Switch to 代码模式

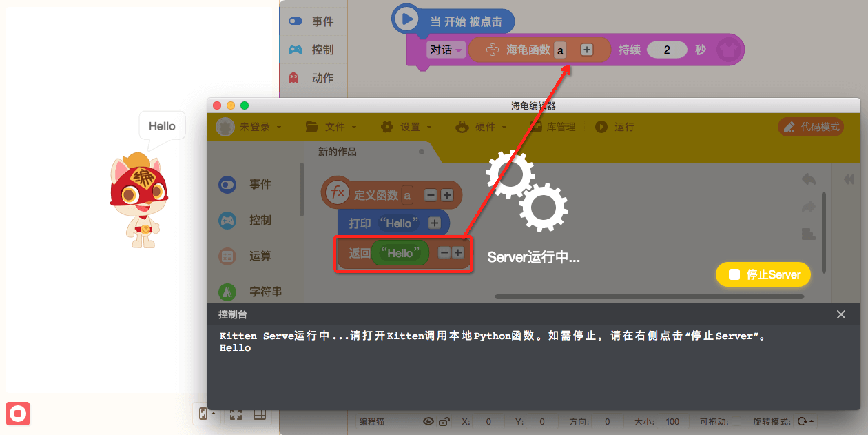point(811,127)
